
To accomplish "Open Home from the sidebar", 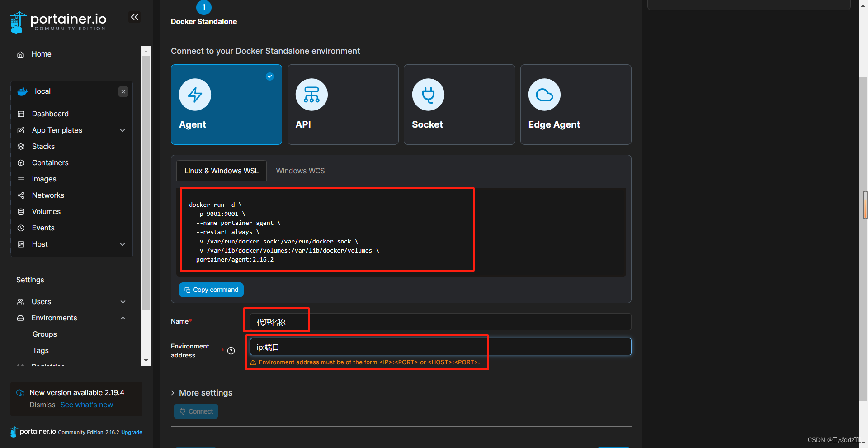I will (x=41, y=54).
